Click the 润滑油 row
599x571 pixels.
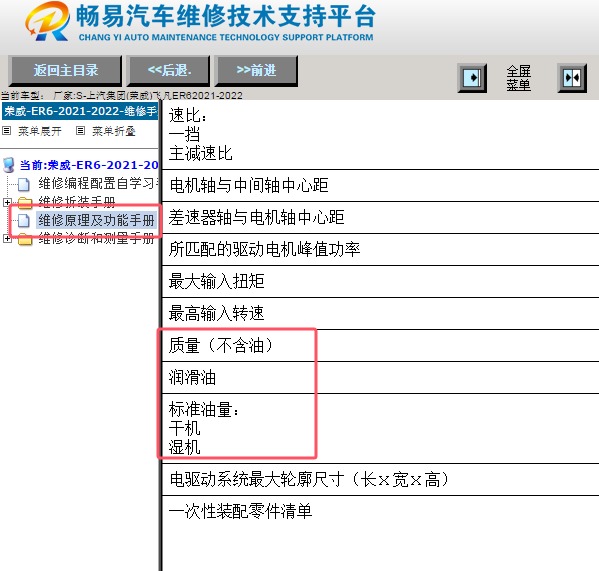click(380, 378)
